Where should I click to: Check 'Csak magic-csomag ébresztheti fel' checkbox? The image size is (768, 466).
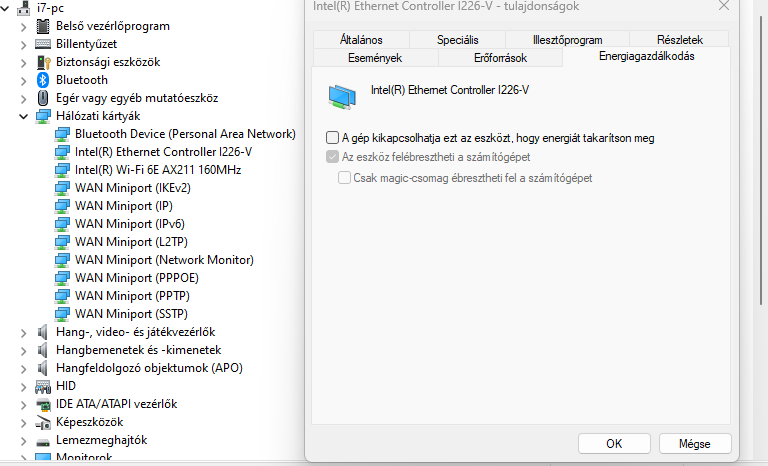pyautogui.click(x=344, y=177)
